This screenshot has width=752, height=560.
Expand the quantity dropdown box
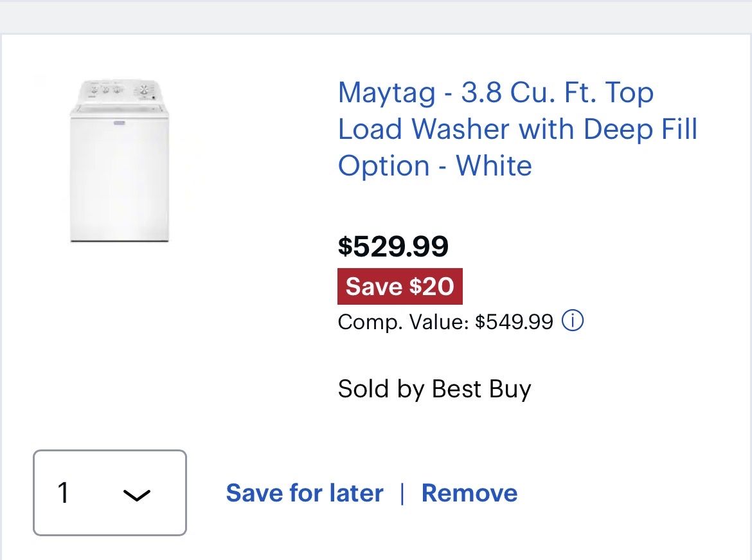coord(110,492)
